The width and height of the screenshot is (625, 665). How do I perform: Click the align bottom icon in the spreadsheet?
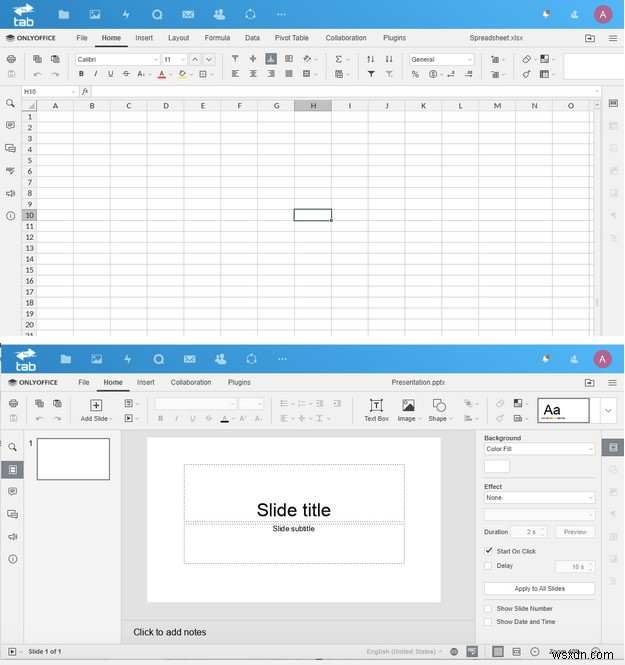click(x=271, y=59)
